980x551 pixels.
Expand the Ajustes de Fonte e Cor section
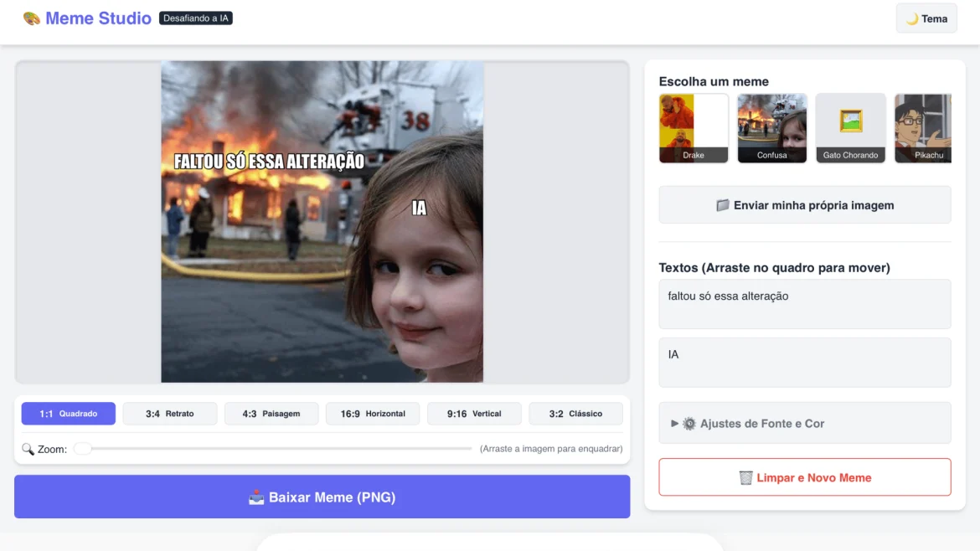coord(805,423)
